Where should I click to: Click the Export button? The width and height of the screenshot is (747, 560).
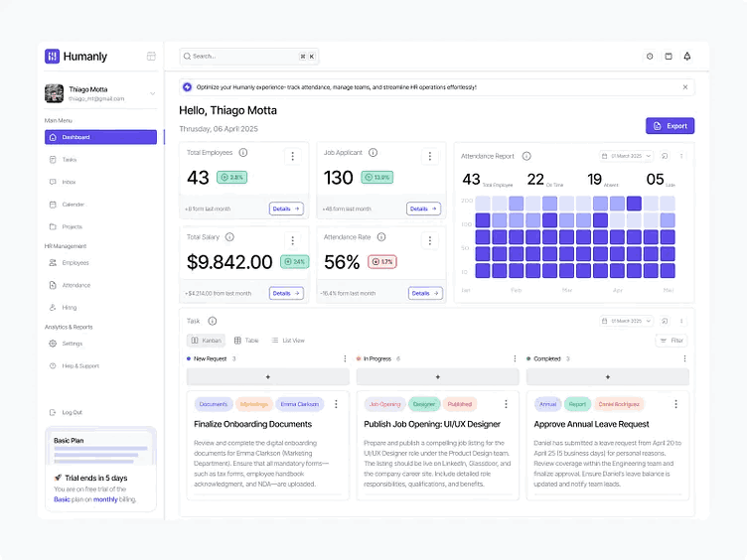(670, 126)
